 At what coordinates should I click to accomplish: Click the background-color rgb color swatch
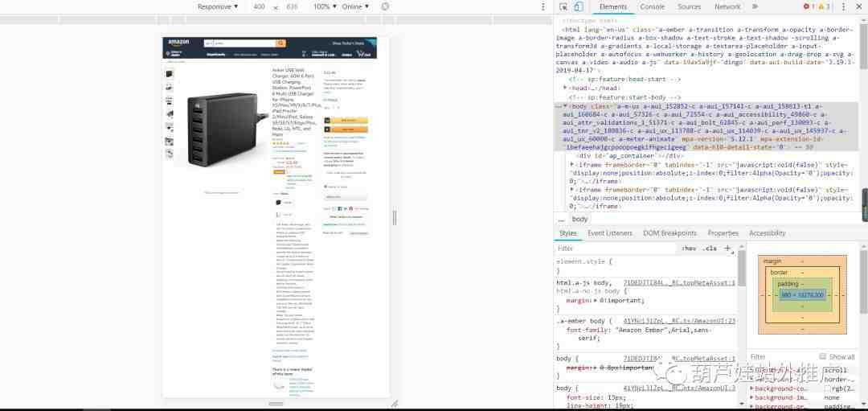pyautogui.click(x=828, y=388)
